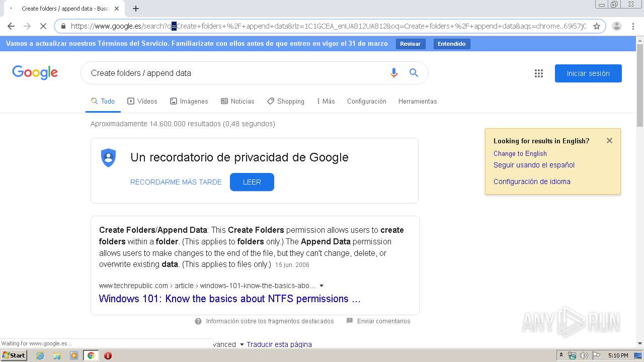
Task: Click Revisar button in terms banner
Action: point(411,44)
